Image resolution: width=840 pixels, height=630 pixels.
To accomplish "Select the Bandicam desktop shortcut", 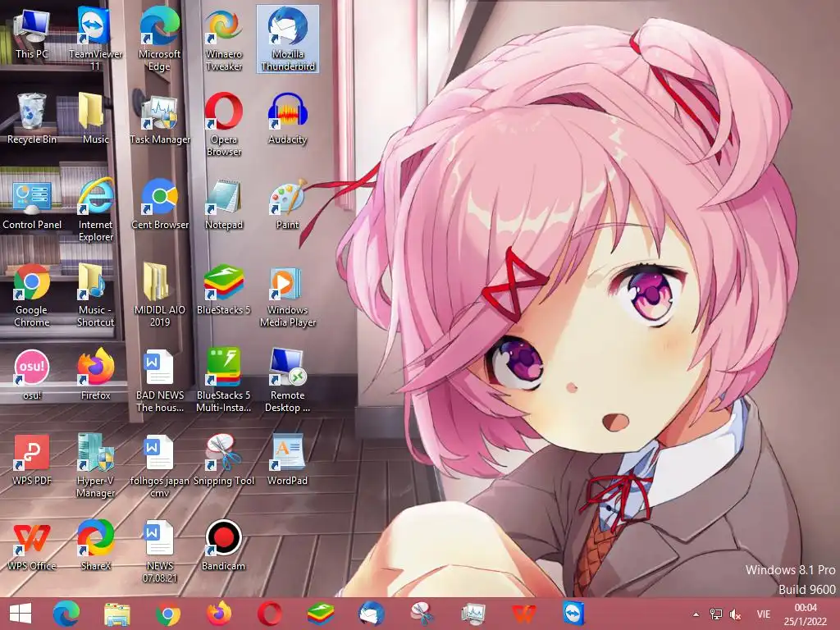I will coord(223,546).
